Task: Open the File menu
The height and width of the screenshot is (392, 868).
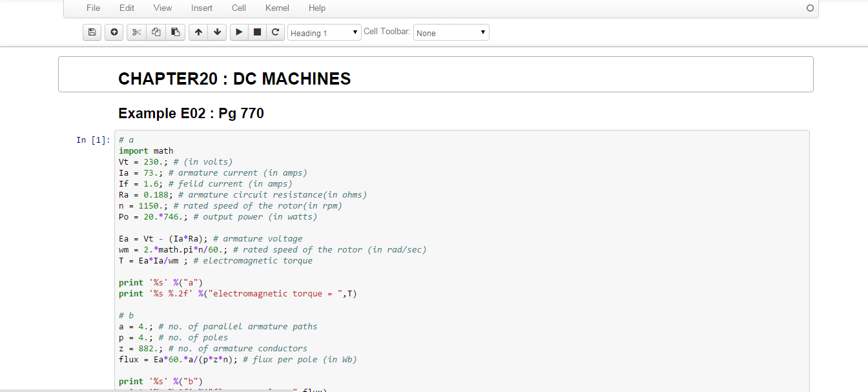Action: pyautogui.click(x=93, y=8)
